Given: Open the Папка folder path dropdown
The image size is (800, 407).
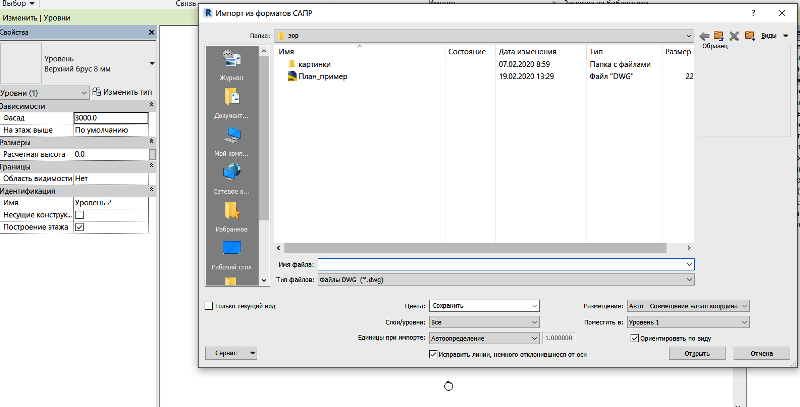Looking at the screenshot, I should click(x=484, y=36).
